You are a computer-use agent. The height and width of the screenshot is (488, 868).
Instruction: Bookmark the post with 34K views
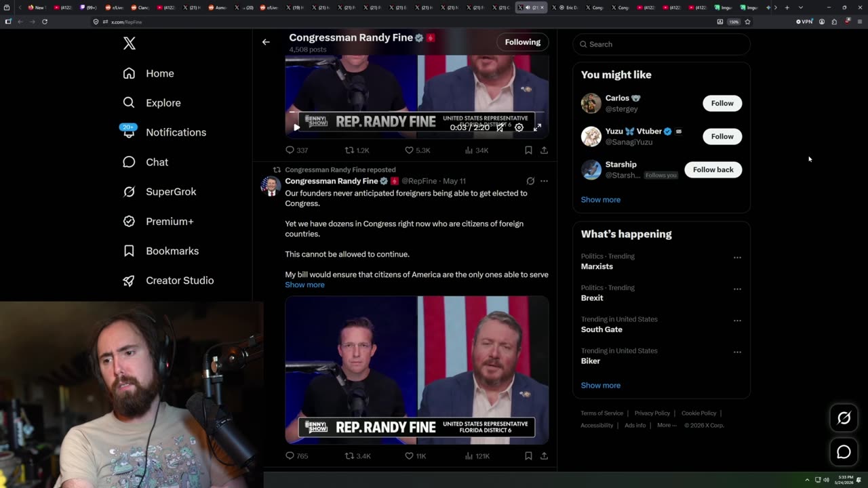coord(528,150)
